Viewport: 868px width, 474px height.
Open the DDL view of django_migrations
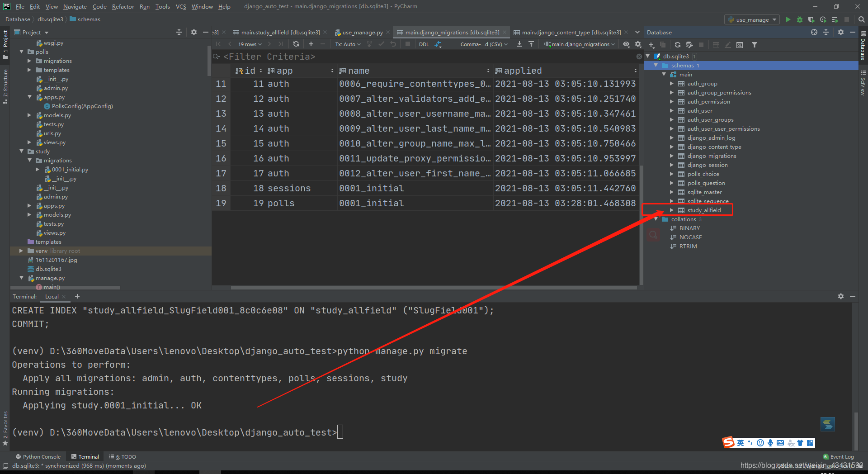pyautogui.click(x=424, y=44)
